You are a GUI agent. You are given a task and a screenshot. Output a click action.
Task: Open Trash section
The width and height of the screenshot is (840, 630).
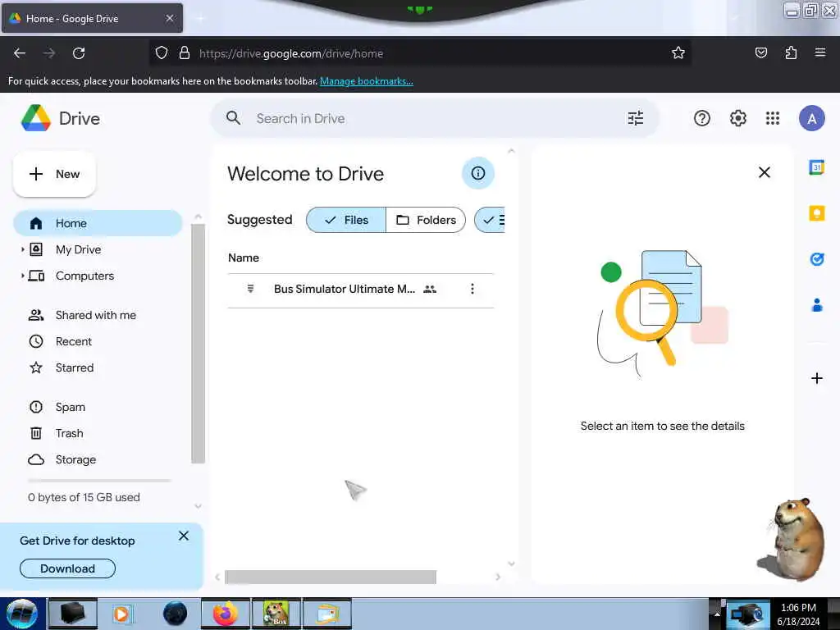[x=69, y=433]
